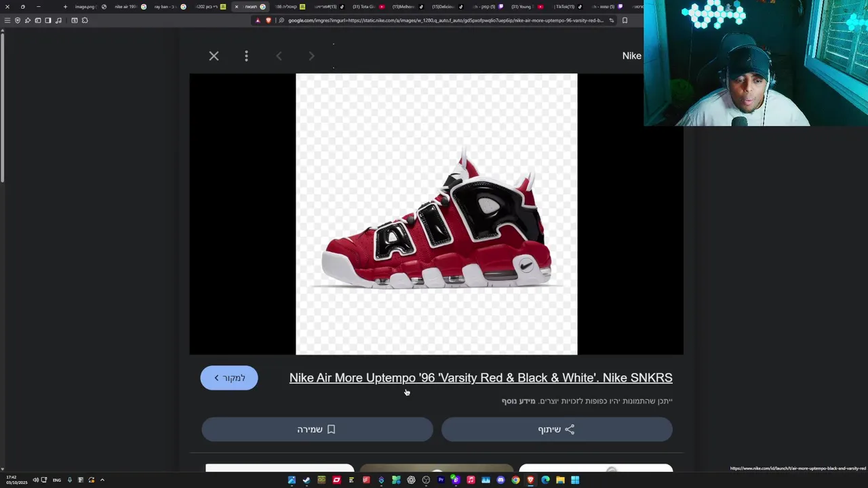Image resolution: width=868 pixels, height=488 pixels.
Task: Click the volume speaker icon in system tray
Action: click(x=35, y=480)
